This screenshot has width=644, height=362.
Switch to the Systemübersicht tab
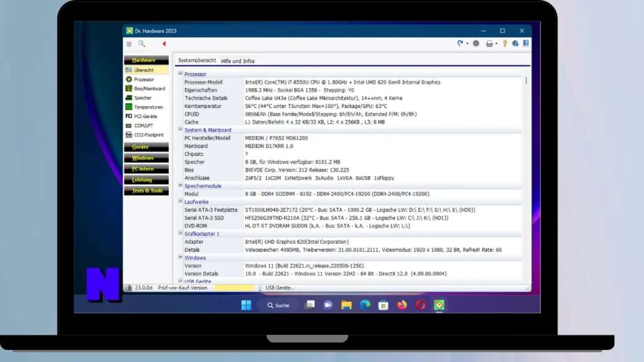point(197,60)
